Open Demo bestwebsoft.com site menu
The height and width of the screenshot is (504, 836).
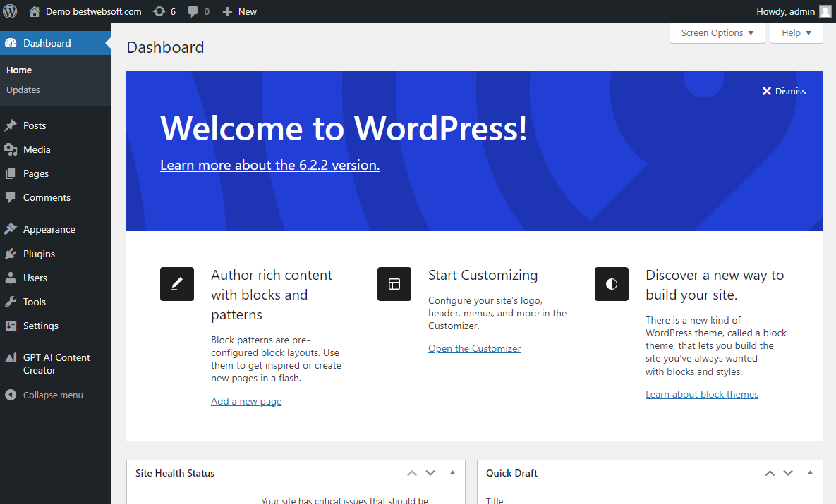[x=85, y=11]
